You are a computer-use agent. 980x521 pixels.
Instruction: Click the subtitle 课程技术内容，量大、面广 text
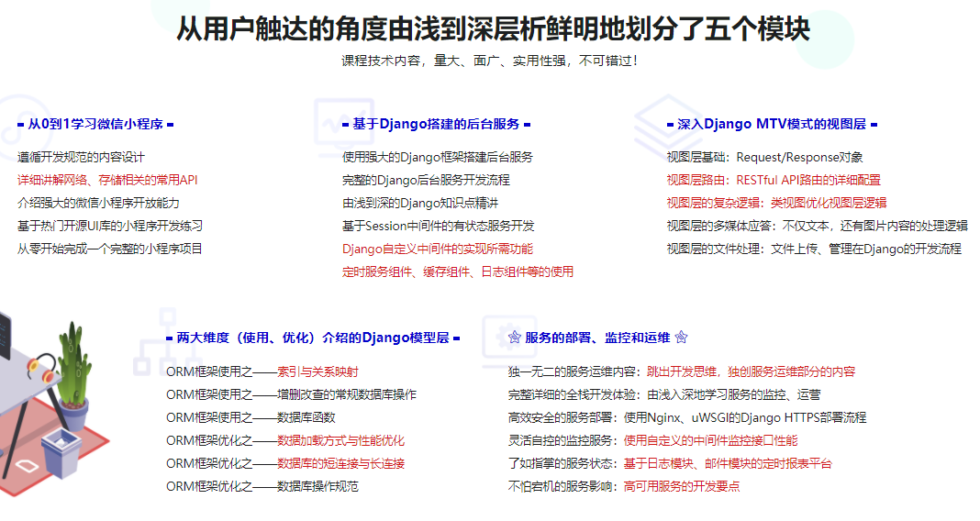(490, 61)
